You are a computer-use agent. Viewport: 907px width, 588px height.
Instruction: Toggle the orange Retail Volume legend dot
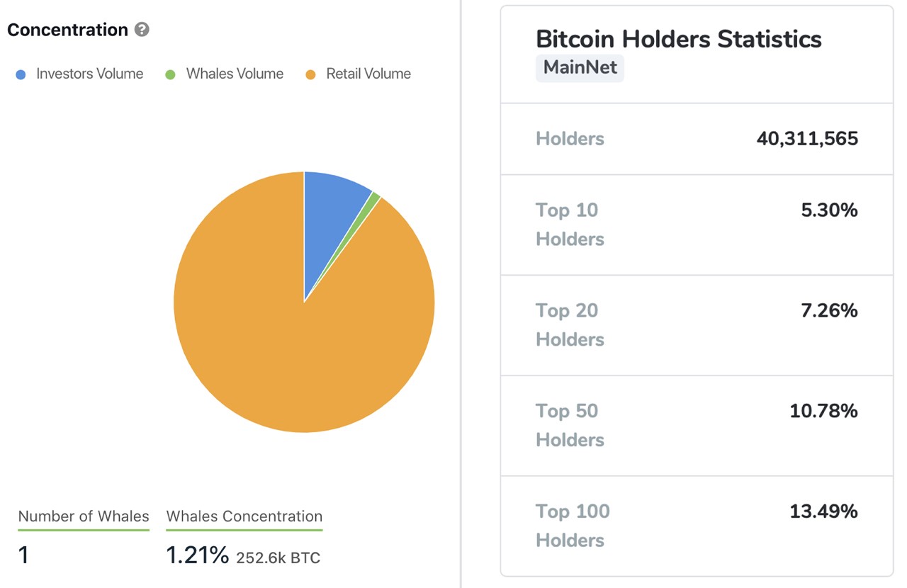click(310, 74)
